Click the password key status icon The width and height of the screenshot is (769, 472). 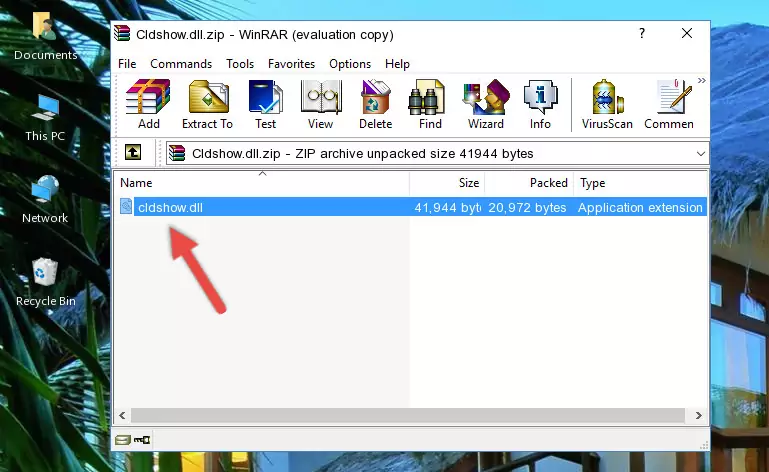pyautogui.click(x=142, y=440)
